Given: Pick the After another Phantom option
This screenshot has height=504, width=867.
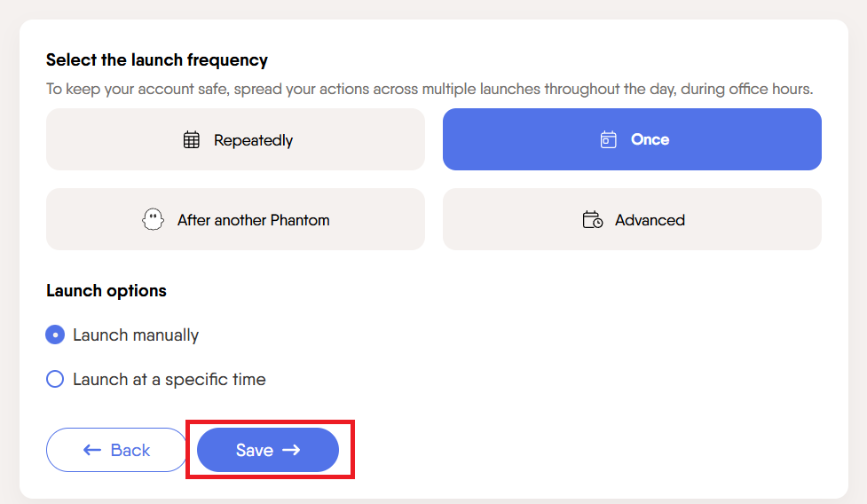Looking at the screenshot, I should (x=235, y=219).
